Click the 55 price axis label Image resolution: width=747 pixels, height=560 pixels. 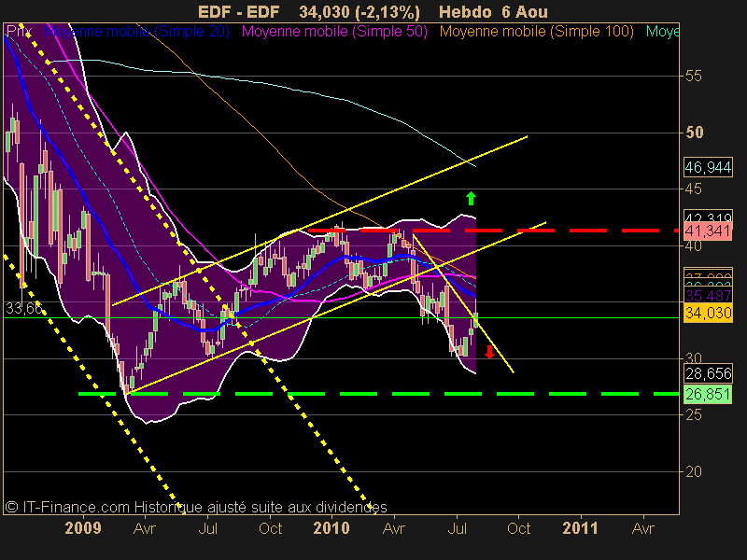click(694, 77)
